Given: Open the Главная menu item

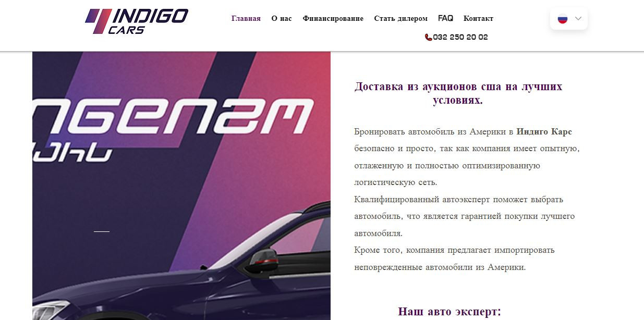Looking at the screenshot, I should pos(246,19).
